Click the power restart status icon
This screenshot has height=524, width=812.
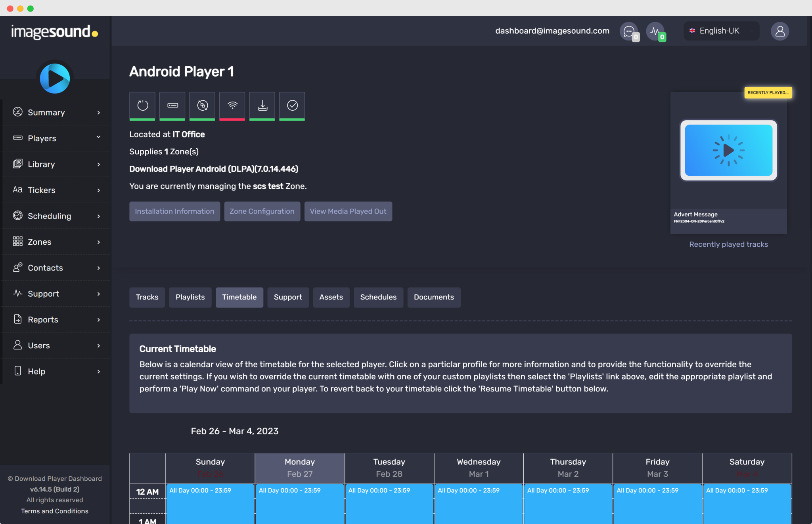point(142,106)
